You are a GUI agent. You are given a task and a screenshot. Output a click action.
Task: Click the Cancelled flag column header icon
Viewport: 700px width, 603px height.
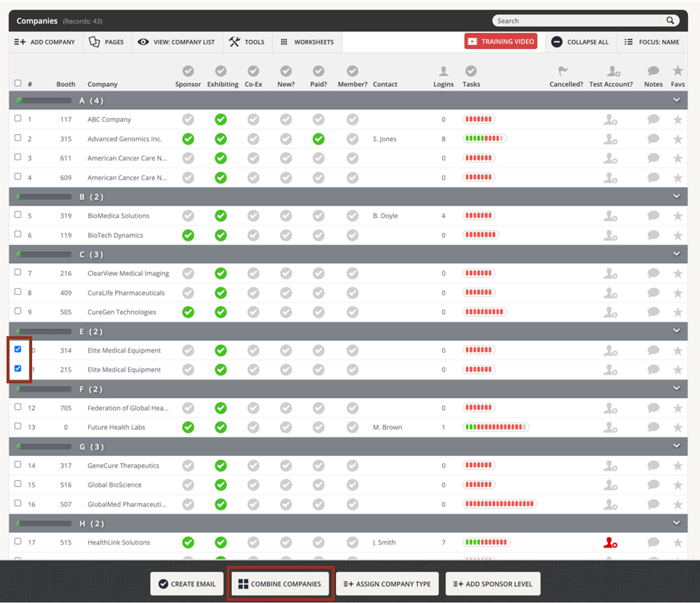[563, 71]
